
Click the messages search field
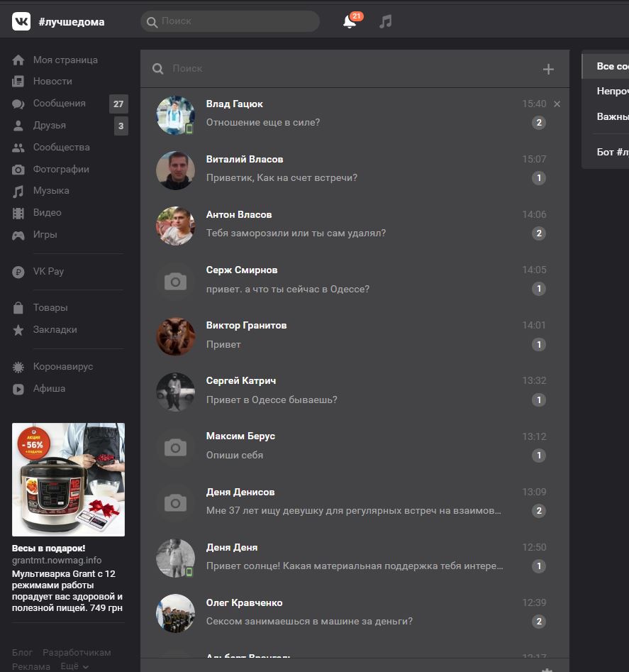coord(347,69)
